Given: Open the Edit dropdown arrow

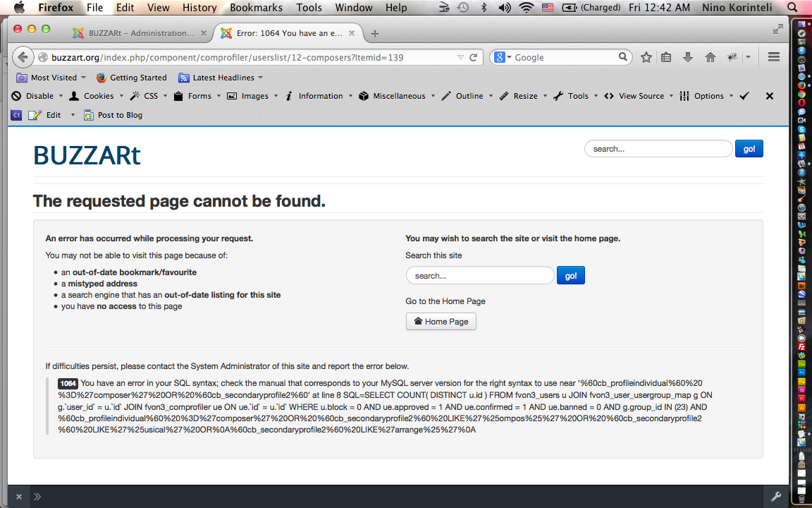Looking at the screenshot, I should click(73, 115).
